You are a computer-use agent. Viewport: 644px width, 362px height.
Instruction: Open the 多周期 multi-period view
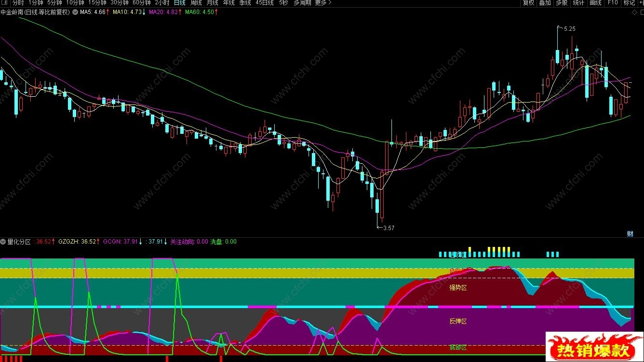point(302,3)
